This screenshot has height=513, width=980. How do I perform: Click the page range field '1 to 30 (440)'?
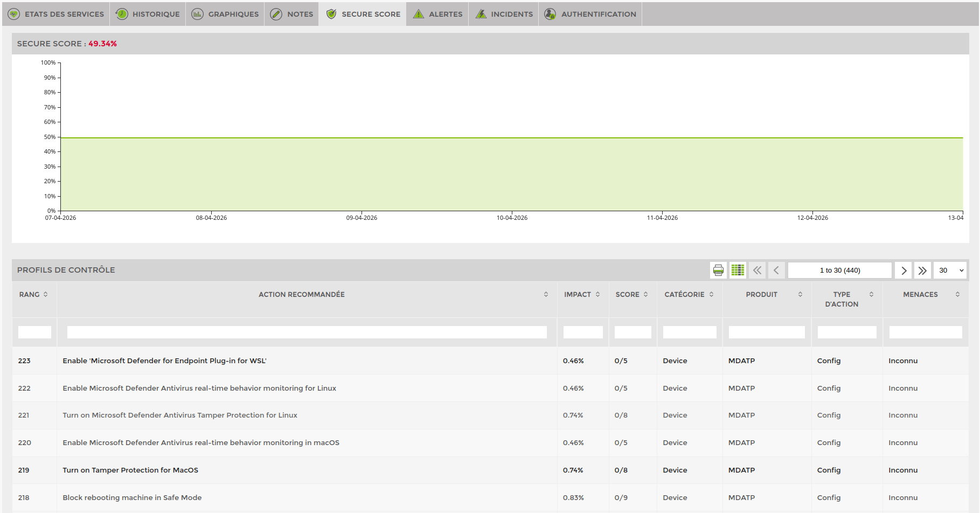click(x=839, y=271)
